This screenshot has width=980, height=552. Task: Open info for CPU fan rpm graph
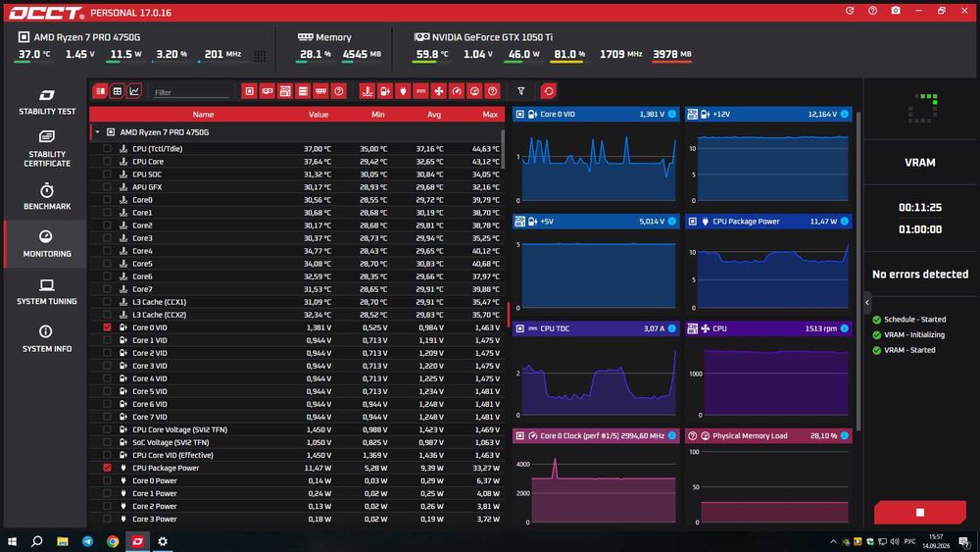(x=845, y=328)
